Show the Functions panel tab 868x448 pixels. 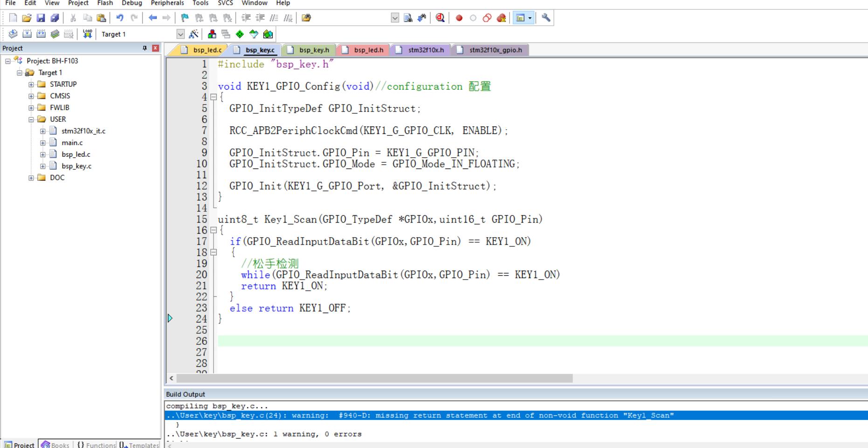click(x=96, y=445)
